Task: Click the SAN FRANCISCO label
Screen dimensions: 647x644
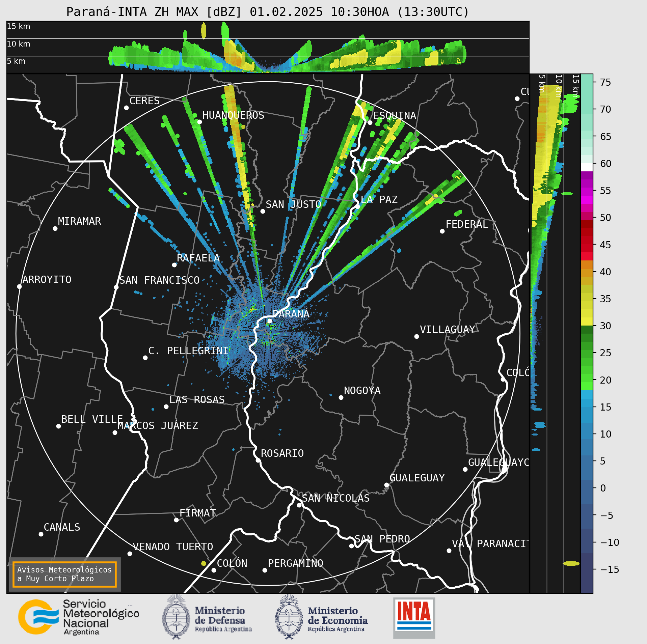Action: (159, 280)
